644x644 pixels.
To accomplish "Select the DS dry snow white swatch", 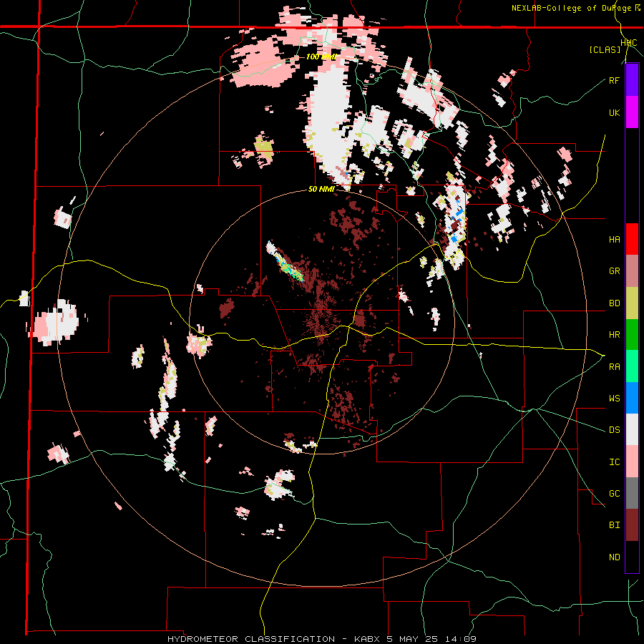I will tap(632, 429).
